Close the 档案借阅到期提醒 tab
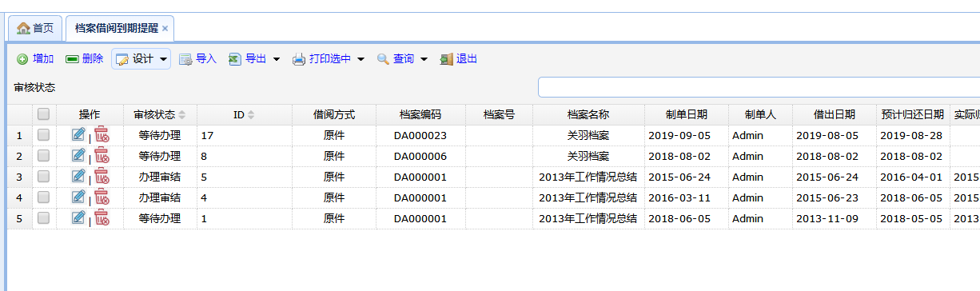980x291 pixels. [165, 28]
